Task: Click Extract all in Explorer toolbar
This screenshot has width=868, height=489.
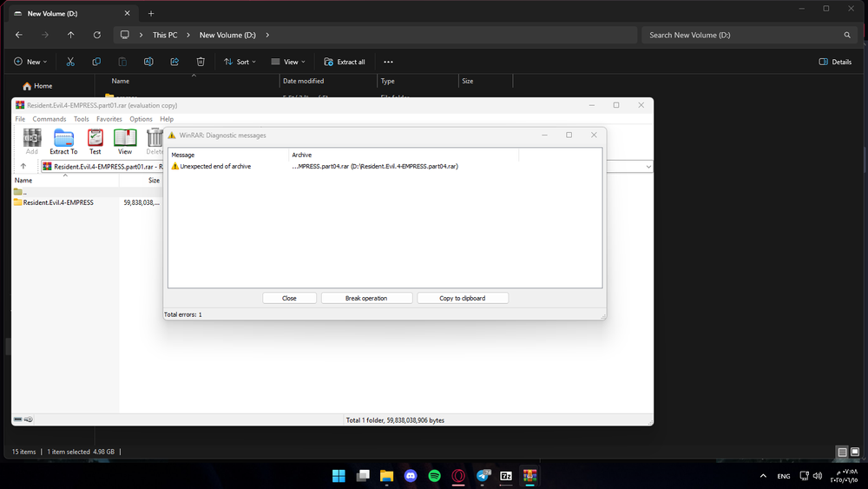Action: point(345,62)
